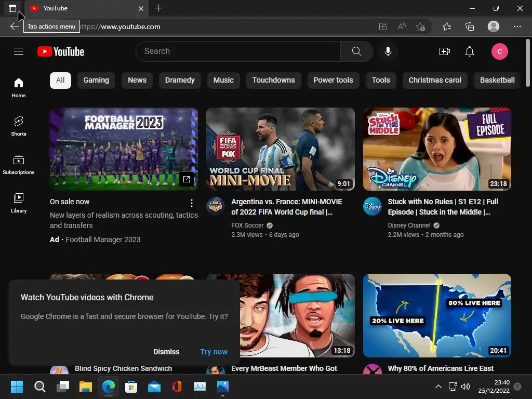
Task: Open Subscriptions in the sidebar
Action: pyautogui.click(x=19, y=165)
